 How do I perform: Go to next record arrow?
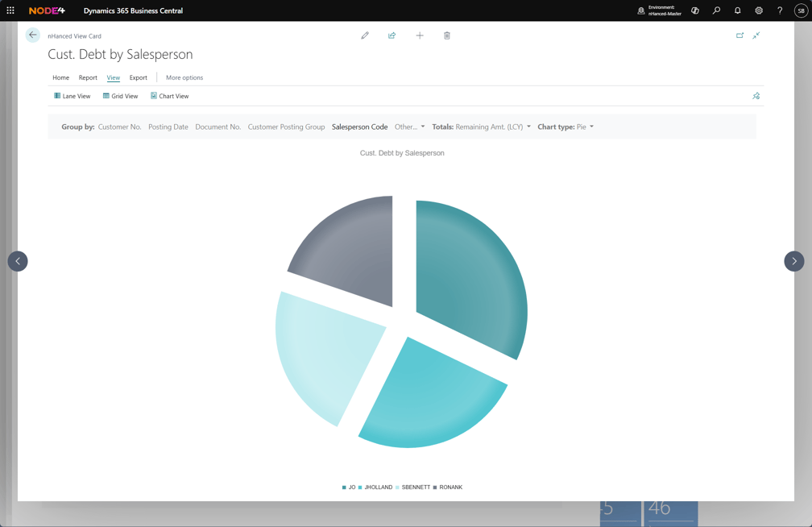[794, 261]
